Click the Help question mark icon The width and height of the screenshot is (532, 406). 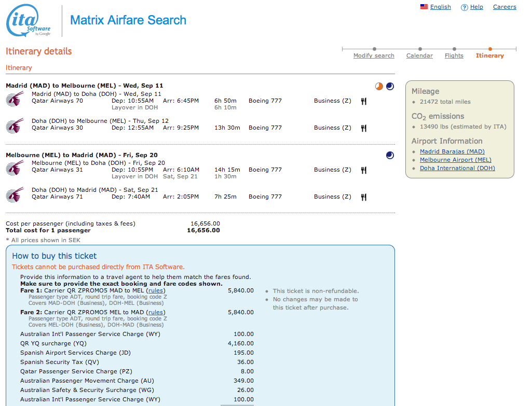click(464, 7)
